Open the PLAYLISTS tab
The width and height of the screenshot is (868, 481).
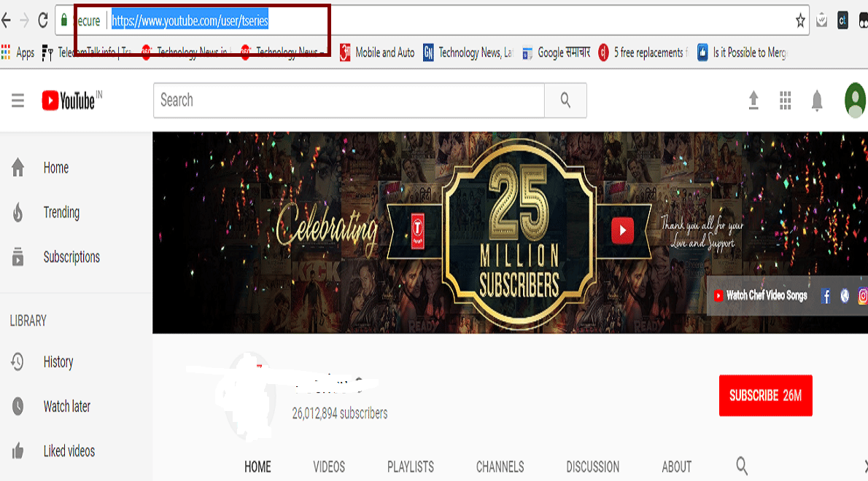411,466
